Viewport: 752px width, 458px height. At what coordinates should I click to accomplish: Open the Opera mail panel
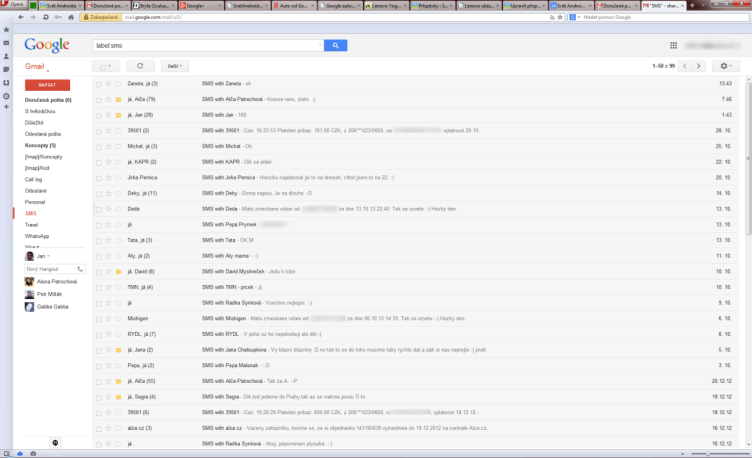click(6, 43)
